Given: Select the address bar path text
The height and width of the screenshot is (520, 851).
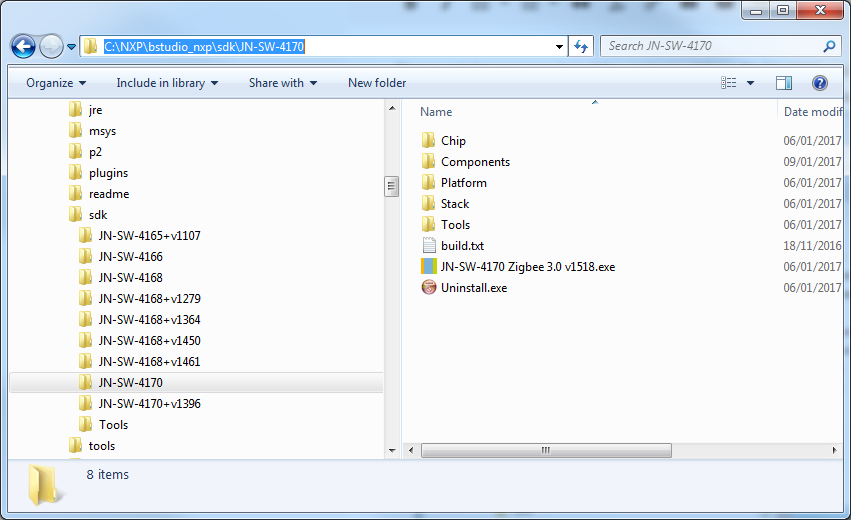Looking at the screenshot, I should point(204,47).
